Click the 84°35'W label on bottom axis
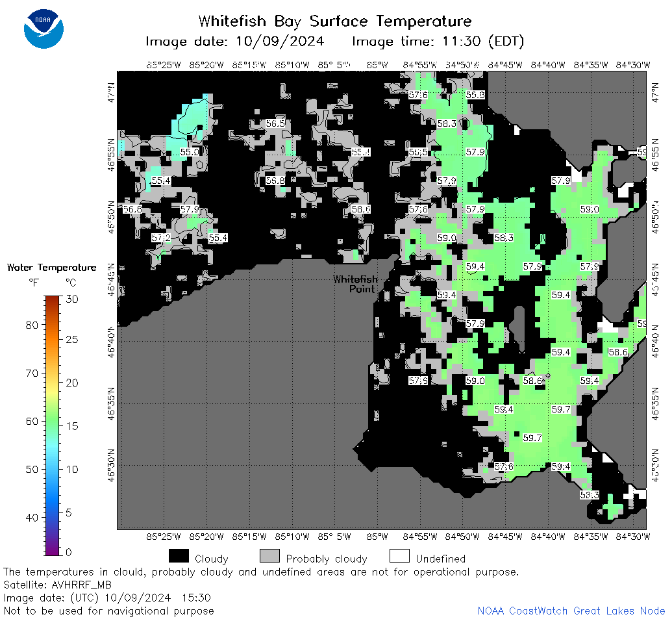Screen dimensions: 672x621 click(x=591, y=537)
